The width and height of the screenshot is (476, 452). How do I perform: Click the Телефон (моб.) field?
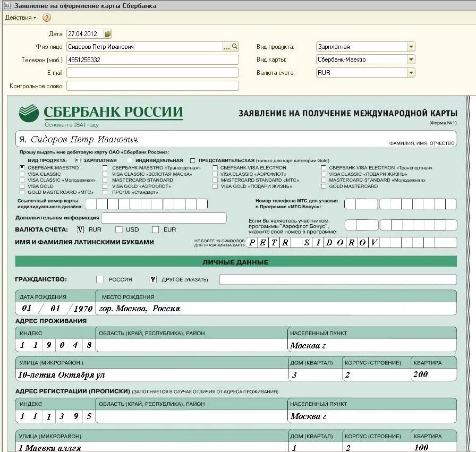152,60
